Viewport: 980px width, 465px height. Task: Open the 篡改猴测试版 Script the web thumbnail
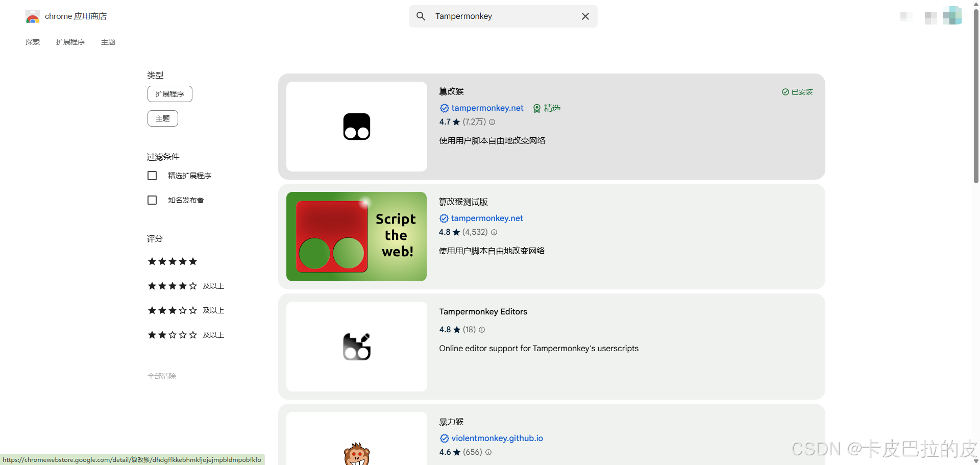click(356, 236)
